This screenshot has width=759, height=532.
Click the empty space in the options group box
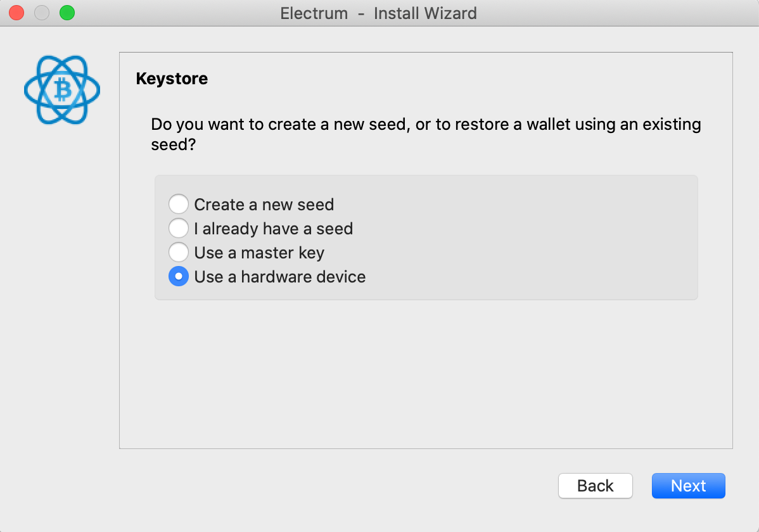(532, 241)
